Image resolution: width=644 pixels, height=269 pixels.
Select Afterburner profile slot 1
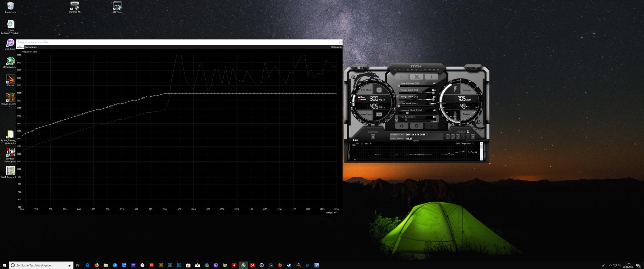(447, 137)
